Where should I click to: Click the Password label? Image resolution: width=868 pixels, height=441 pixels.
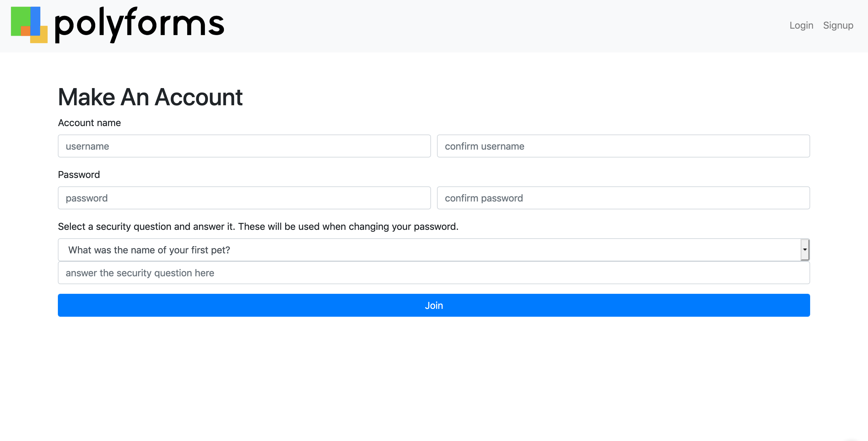(79, 175)
